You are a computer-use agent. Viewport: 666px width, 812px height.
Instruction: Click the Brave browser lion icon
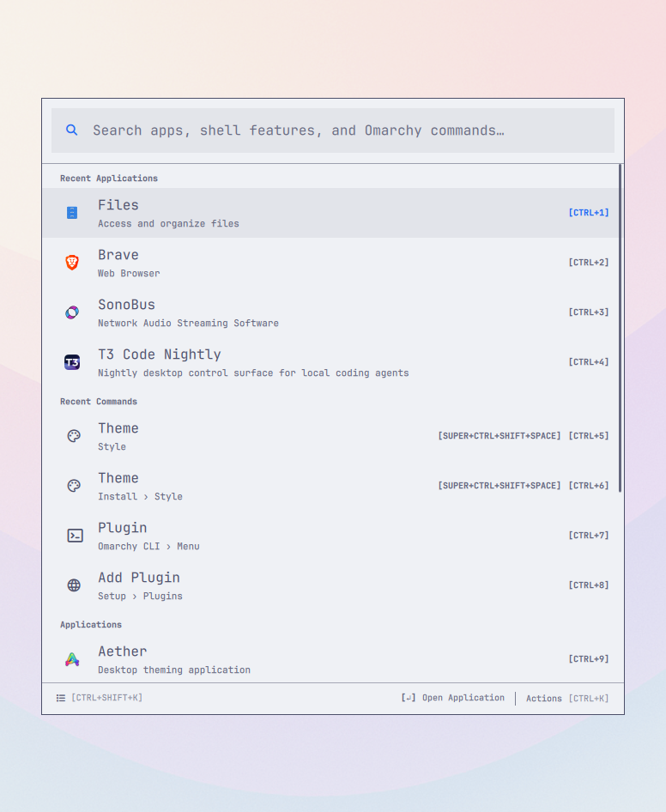72,263
